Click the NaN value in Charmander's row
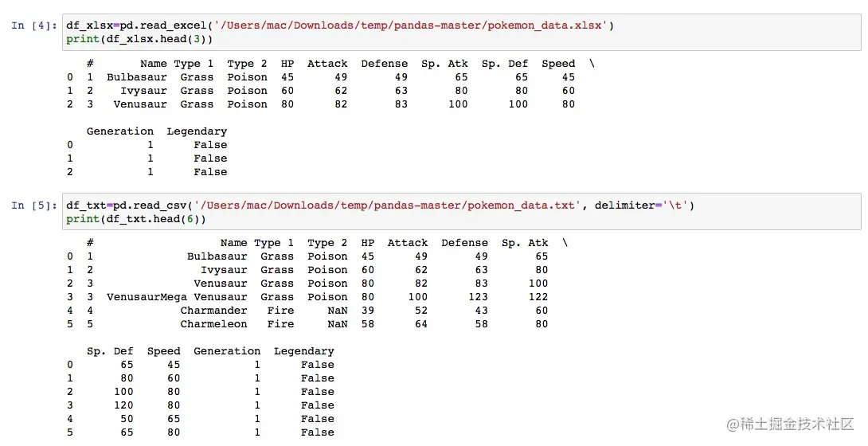 click(x=337, y=311)
